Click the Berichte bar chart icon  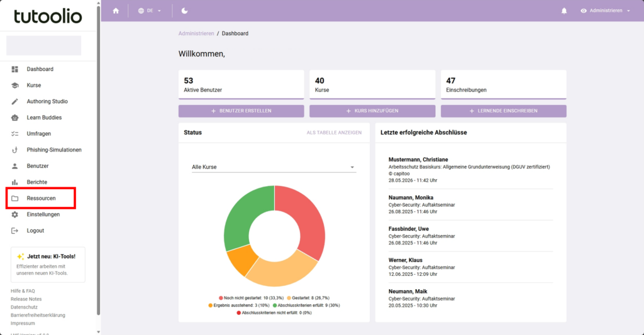15,182
